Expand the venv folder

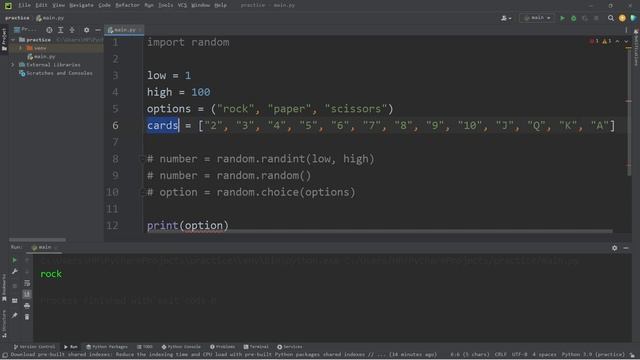pyautogui.click(x=20, y=48)
